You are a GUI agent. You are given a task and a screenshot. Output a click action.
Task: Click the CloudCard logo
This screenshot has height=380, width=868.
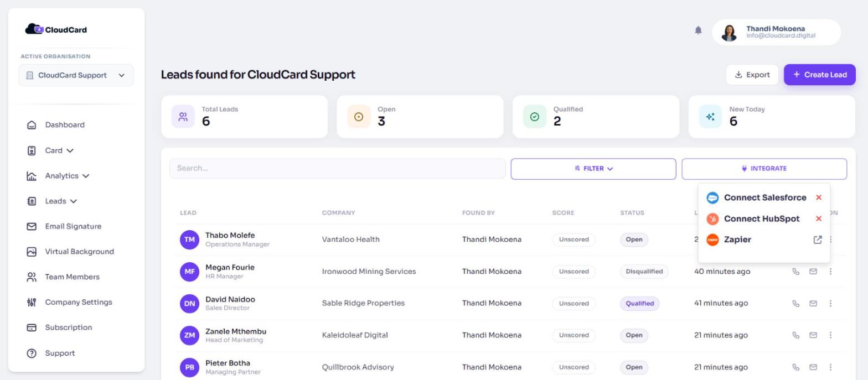click(x=56, y=29)
